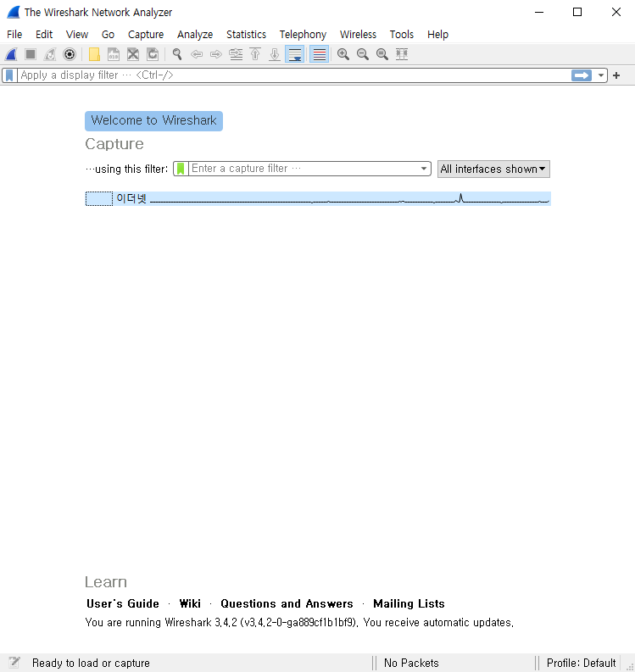
Task: Reload the capture file icon
Action: click(x=153, y=54)
